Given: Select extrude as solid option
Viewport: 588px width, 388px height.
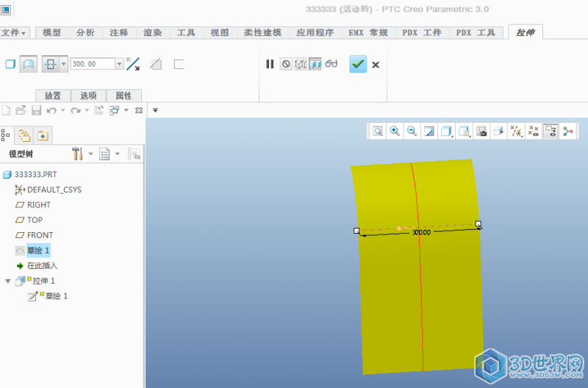Looking at the screenshot, I should pos(10,64).
